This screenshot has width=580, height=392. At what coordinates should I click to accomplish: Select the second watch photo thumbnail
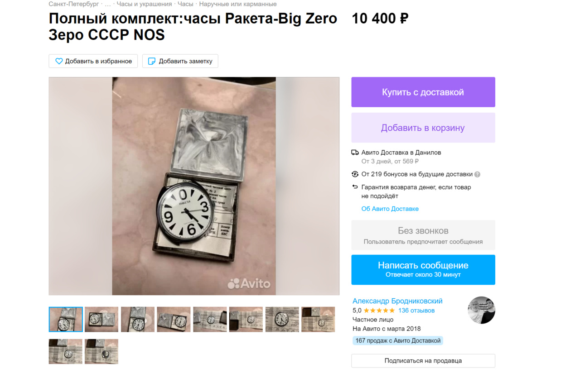pyautogui.click(x=101, y=320)
